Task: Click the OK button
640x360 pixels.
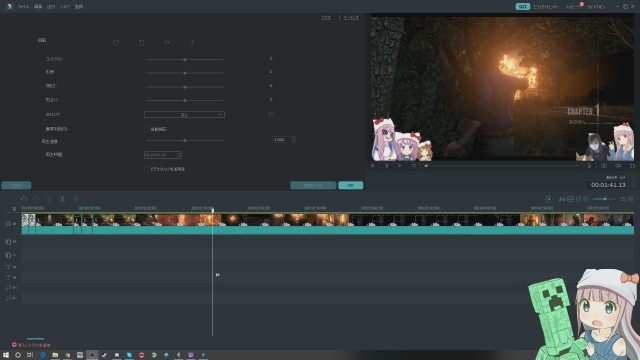Action: coord(351,185)
